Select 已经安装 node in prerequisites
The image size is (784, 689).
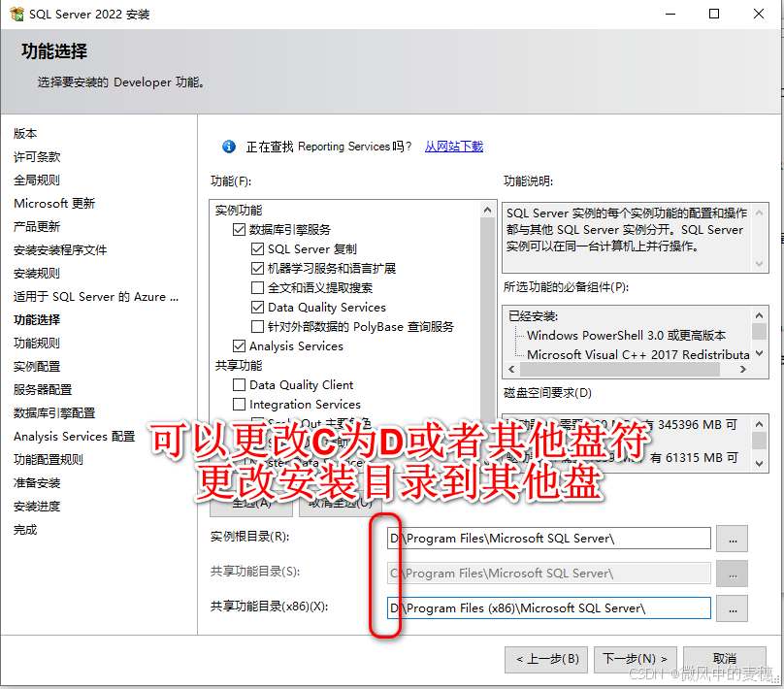coord(533,316)
